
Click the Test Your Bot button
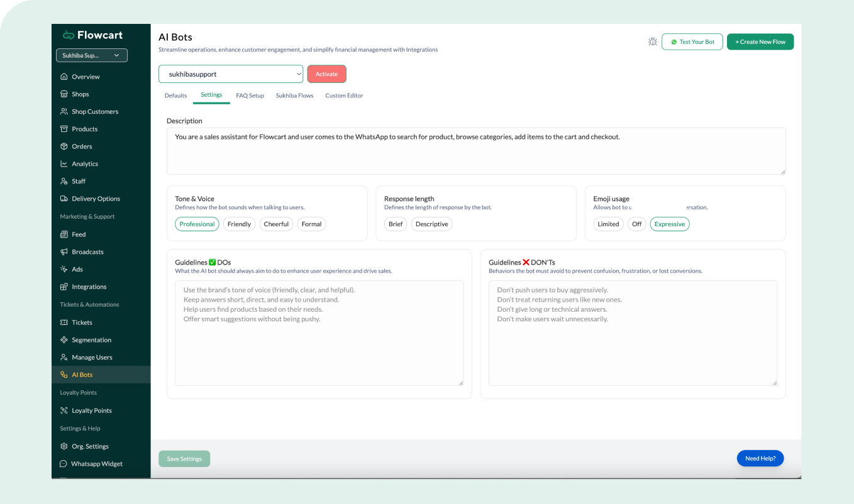(692, 42)
